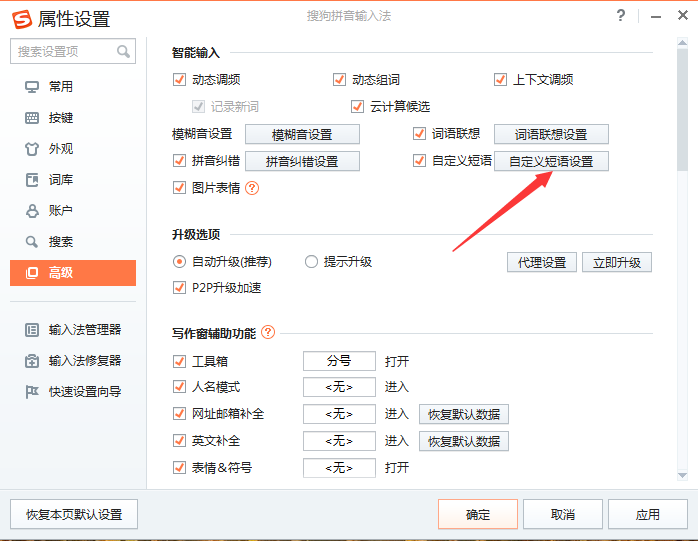
Task: Click 拼音纠错设置 button
Action: (x=302, y=161)
